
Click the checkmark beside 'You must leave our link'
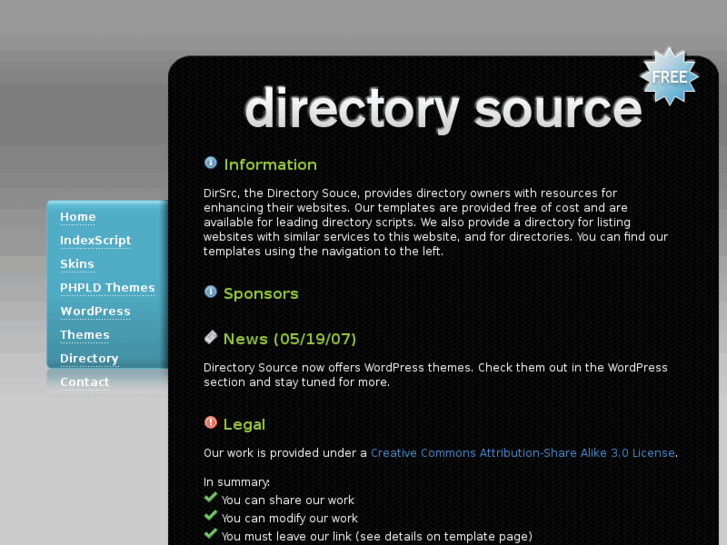point(210,533)
